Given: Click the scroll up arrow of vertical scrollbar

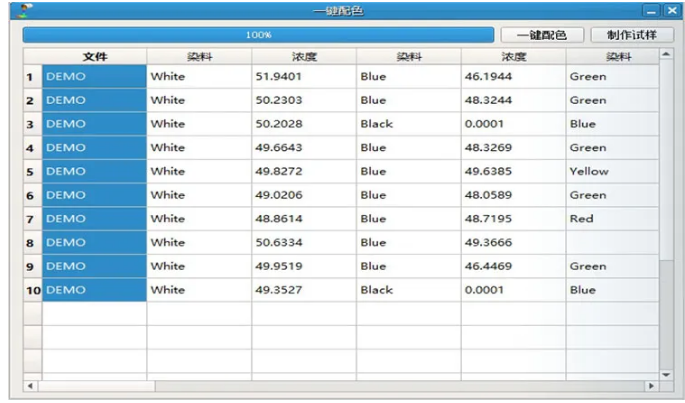Looking at the screenshot, I should (x=666, y=54).
